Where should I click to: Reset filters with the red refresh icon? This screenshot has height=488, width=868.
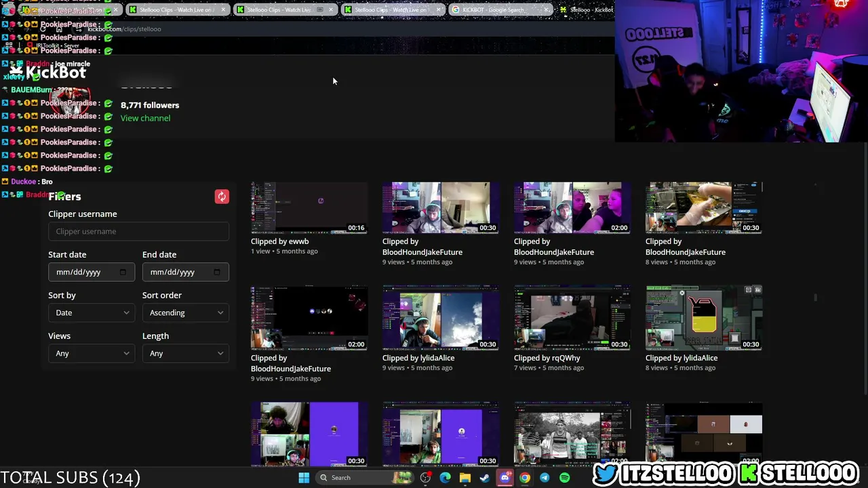click(222, 197)
